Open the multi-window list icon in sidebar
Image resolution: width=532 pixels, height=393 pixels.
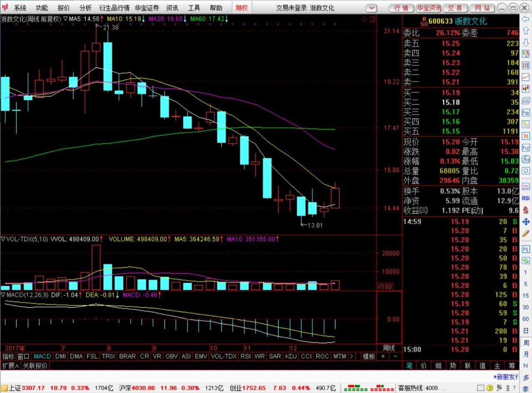pyautogui.click(x=526, y=100)
